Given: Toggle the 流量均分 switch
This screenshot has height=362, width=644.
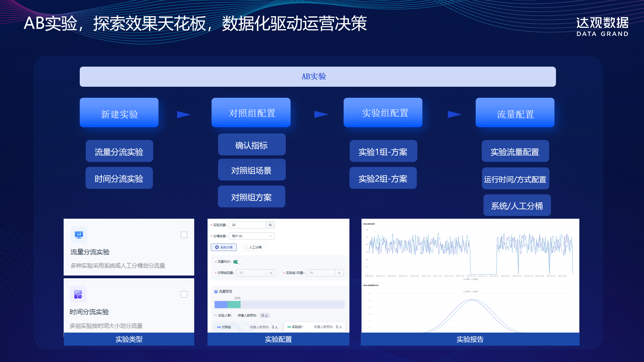Looking at the screenshot, I should tap(237, 262).
